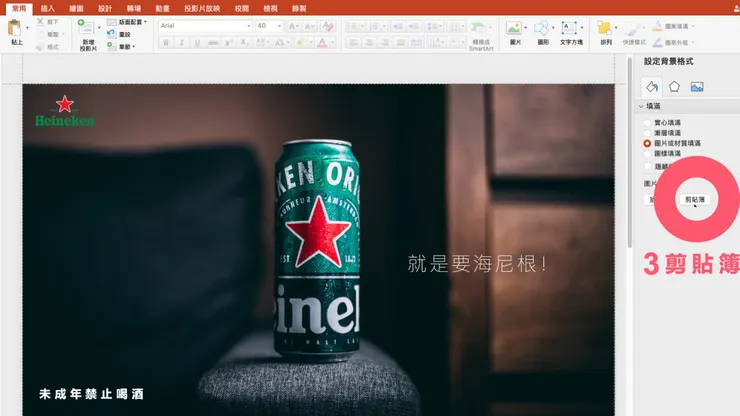Click the Paste (貼上) clipboard icon

(x=15, y=28)
